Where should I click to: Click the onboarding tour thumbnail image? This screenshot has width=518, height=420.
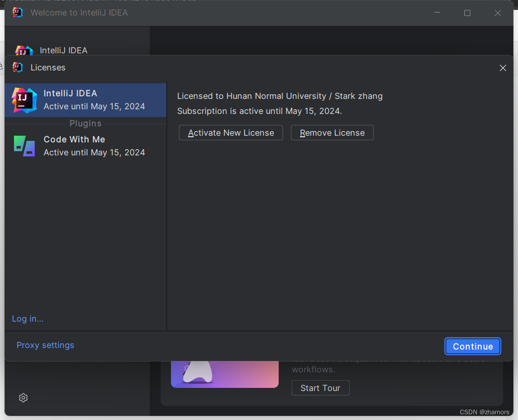click(225, 374)
